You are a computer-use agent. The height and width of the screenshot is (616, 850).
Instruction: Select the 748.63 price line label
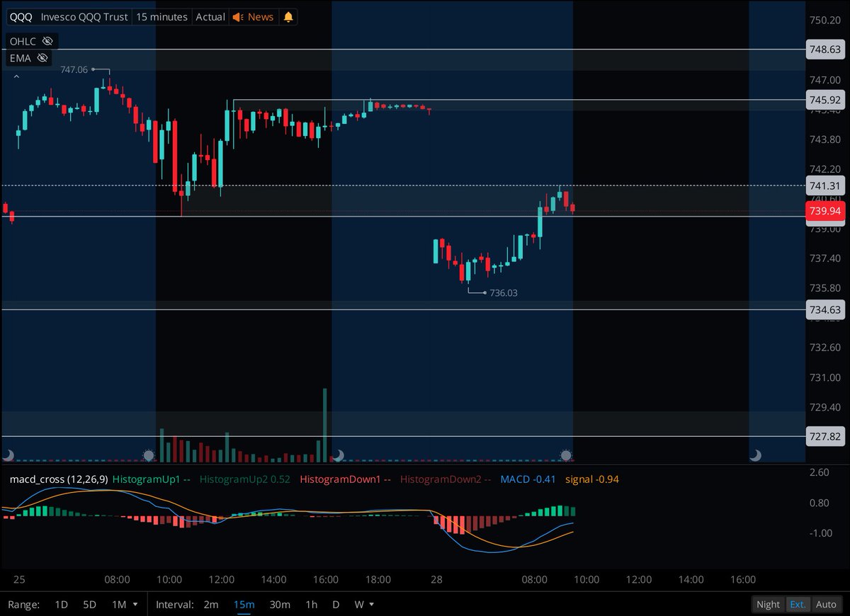coord(824,49)
